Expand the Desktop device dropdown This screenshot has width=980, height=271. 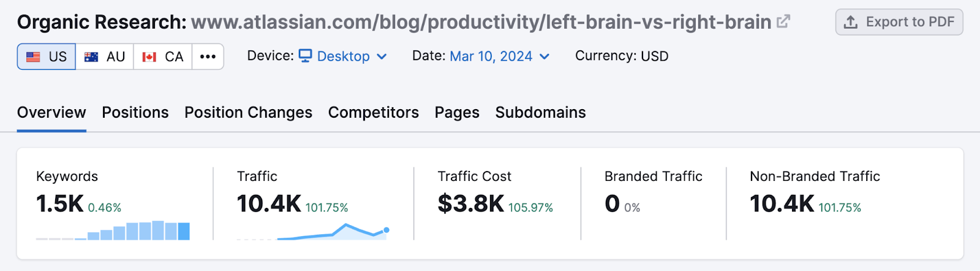click(x=344, y=56)
